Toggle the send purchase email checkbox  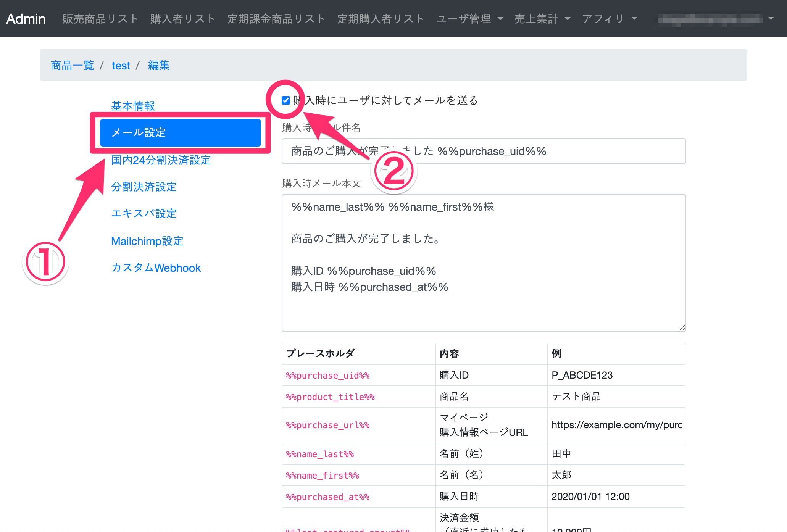(x=285, y=100)
